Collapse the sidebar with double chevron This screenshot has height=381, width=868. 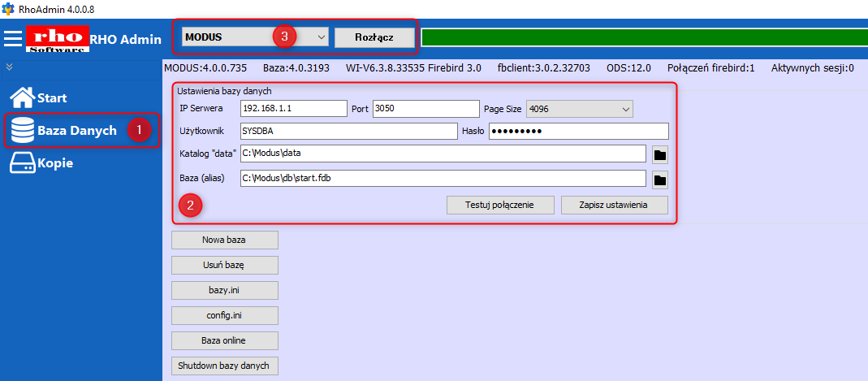point(10,67)
